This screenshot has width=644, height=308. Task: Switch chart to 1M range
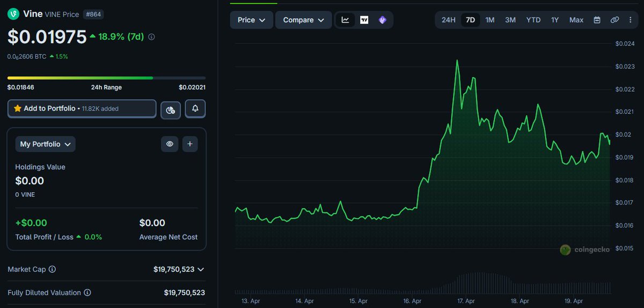tap(489, 20)
